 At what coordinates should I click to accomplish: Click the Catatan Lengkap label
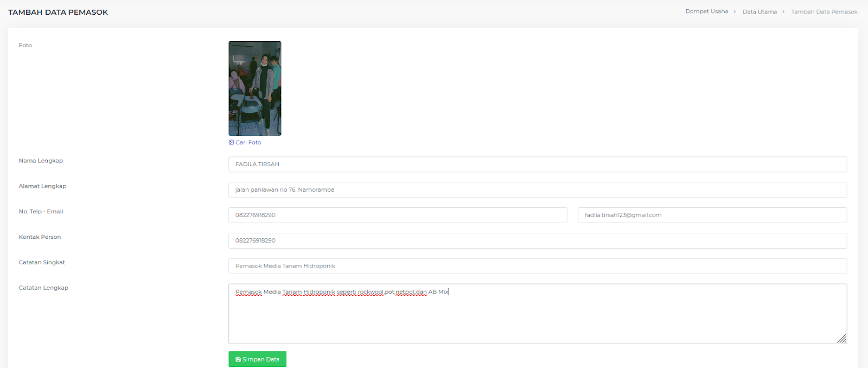(x=43, y=288)
